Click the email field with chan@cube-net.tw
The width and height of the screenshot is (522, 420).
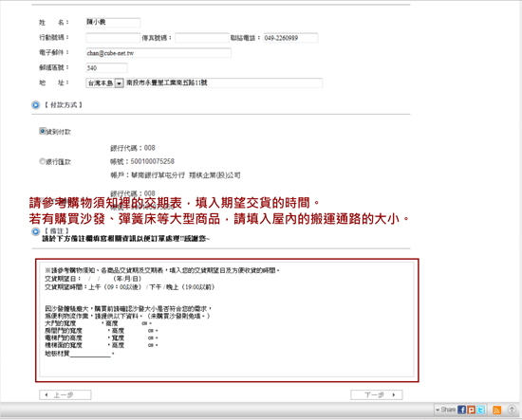pos(158,53)
